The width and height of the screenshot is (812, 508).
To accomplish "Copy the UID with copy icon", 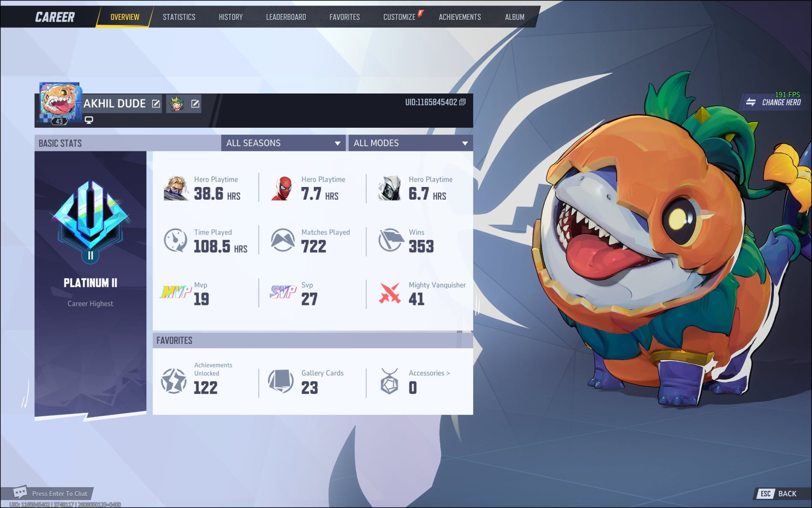I will [463, 102].
